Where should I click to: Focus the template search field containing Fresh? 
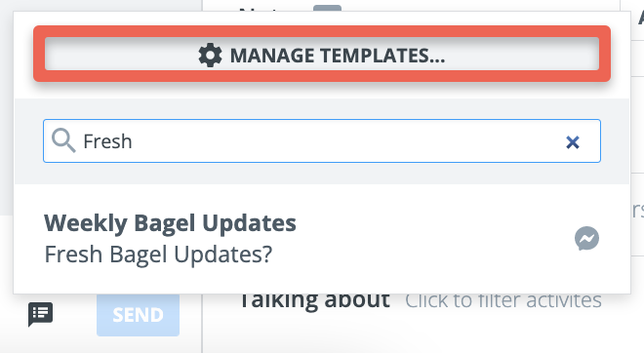322,140
